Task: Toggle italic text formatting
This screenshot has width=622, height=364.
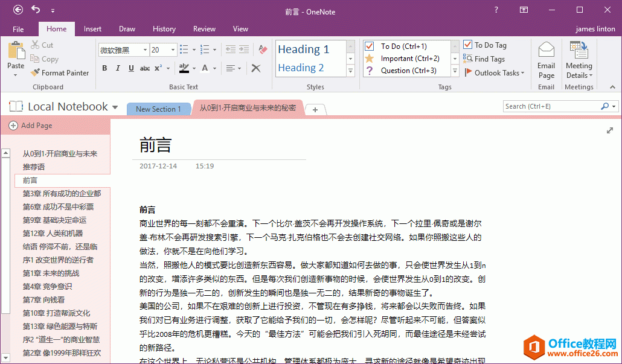Action: pyautogui.click(x=118, y=68)
